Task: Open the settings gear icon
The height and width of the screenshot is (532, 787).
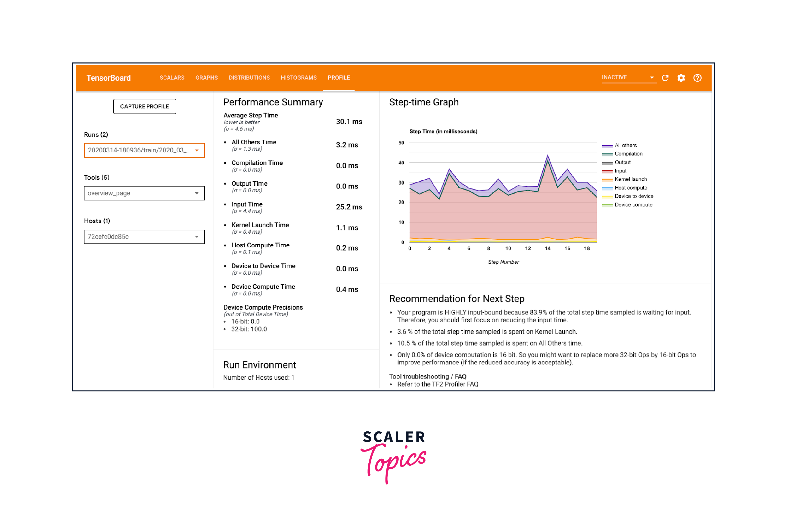Action: pyautogui.click(x=681, y=78)
